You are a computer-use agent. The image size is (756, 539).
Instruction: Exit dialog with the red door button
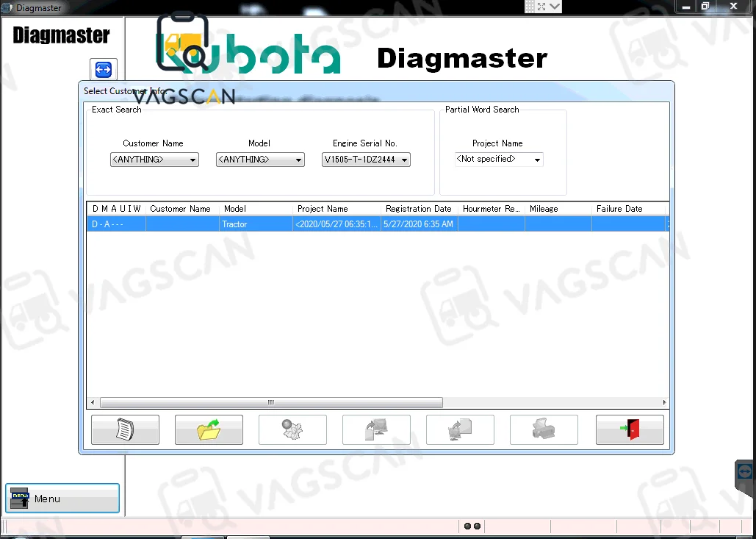pyautogui.click(x=630, y=429)
